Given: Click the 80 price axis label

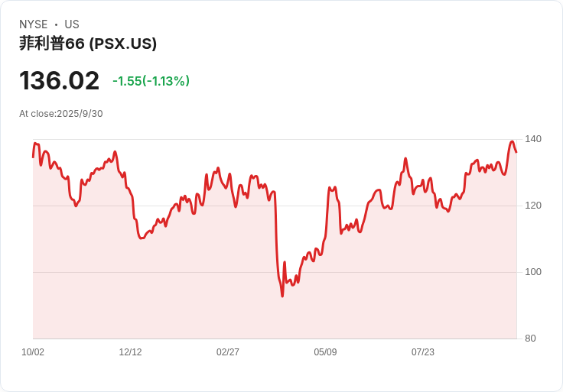Looking at the screenshot, I should [x=530, y=339].
